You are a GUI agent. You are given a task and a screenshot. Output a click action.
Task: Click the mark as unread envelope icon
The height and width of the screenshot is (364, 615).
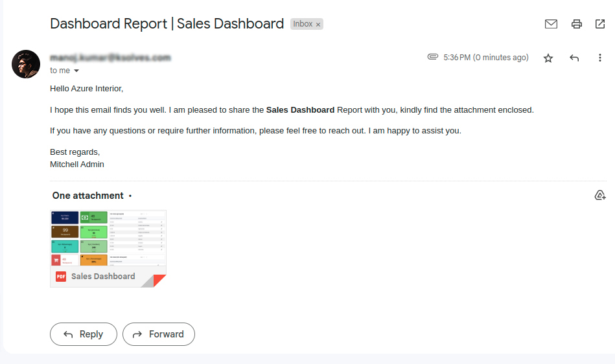(x=551, y=24)
